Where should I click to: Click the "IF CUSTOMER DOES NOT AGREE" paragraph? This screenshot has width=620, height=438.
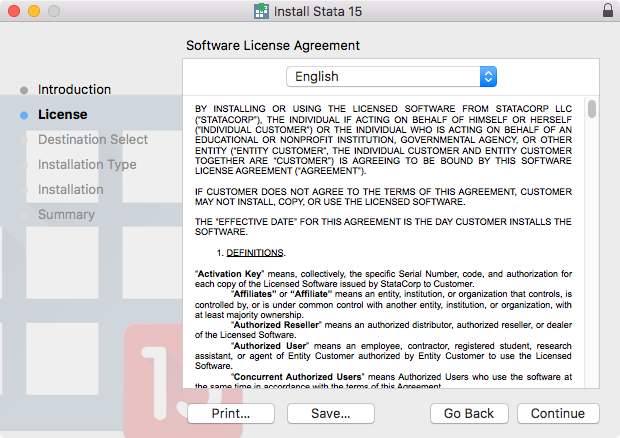pyautogui.click(x=383, y=196)
